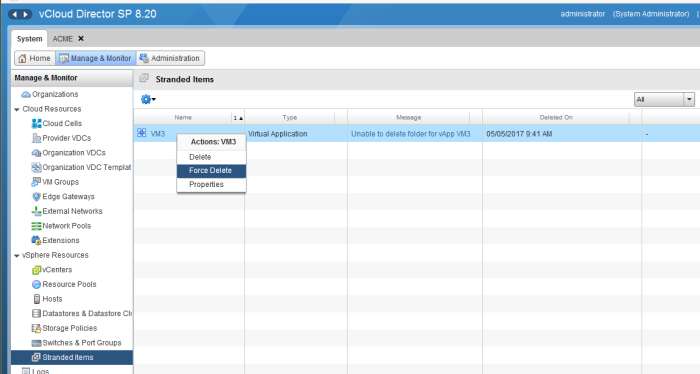This screenshot has height=374, width=700.
Task: Sort by the Deleted On column
Action: pyautogui.click(x=556, y=117)
